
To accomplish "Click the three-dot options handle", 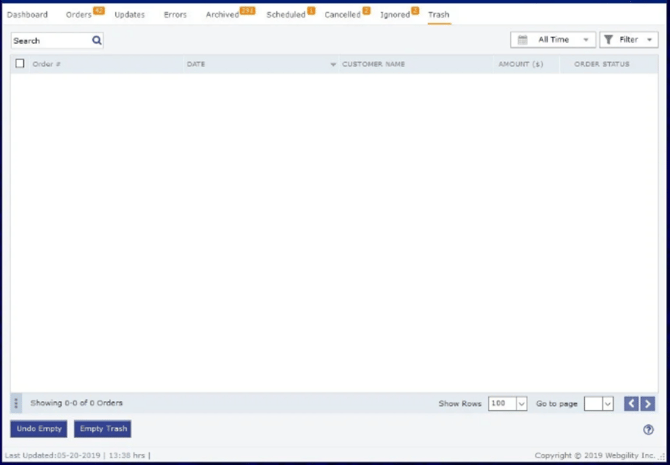I will click(16, 403).
